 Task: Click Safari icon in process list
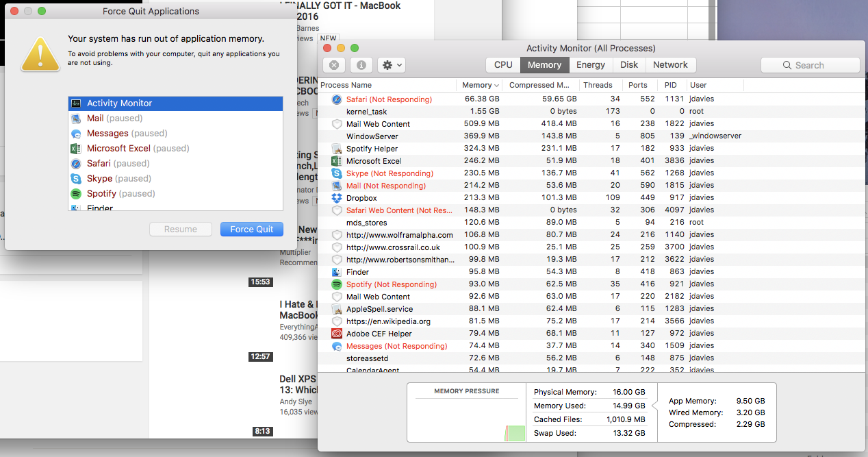tap(337, 99)
